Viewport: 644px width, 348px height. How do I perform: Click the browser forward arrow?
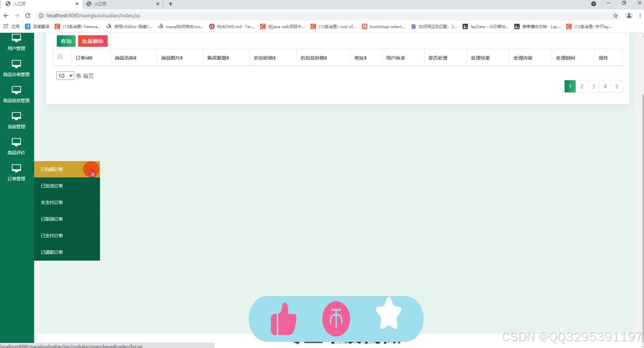click(x=17, y=15)
